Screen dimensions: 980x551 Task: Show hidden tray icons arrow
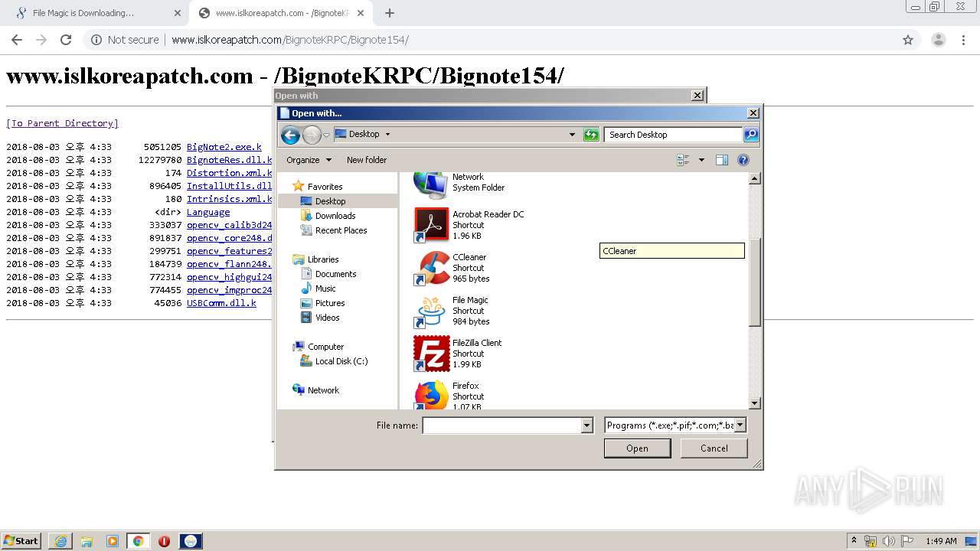tap(854, 541)
